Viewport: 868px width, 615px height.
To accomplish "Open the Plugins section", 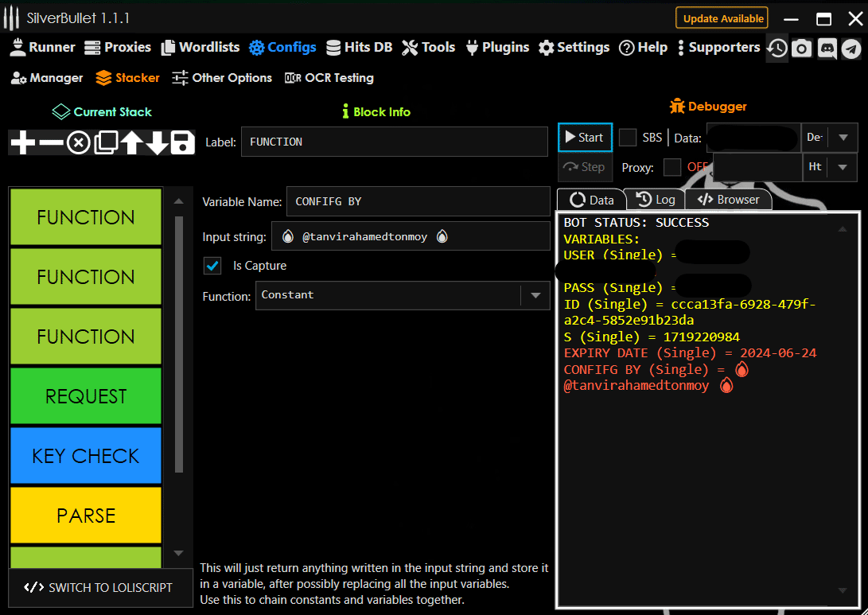I will [x=497, y=48].
